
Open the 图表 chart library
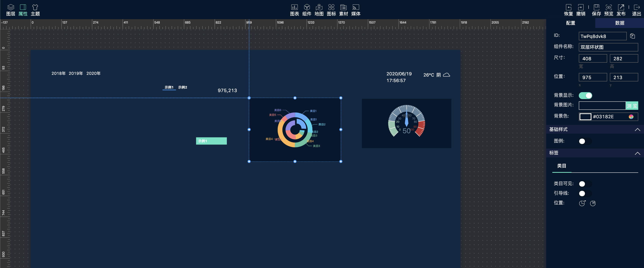[294, 10]
